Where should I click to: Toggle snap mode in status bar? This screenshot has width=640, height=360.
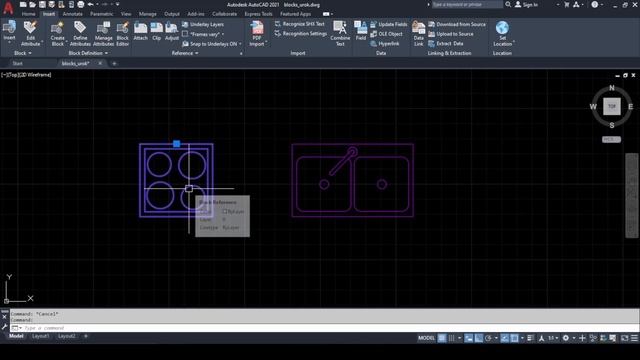pos(451,338)
